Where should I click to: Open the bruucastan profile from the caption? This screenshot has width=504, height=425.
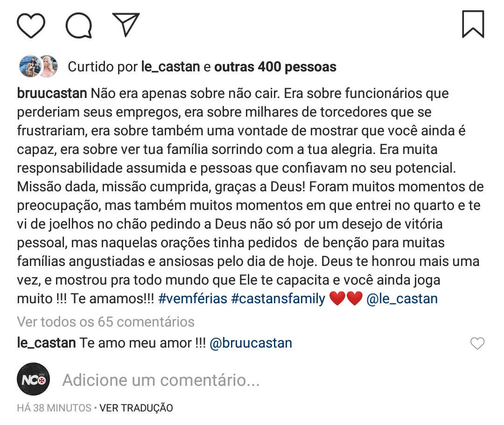coord(52,93)
